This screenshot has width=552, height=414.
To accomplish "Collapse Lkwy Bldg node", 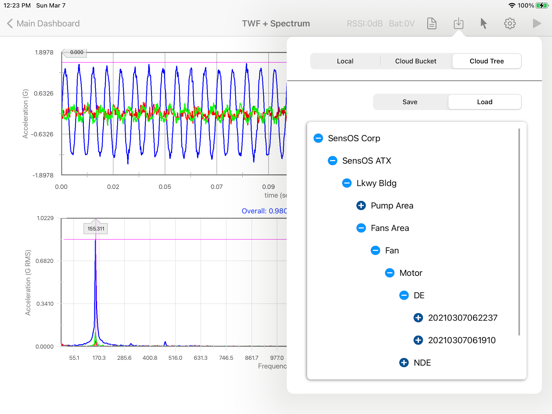I will [x=347, y=183].
